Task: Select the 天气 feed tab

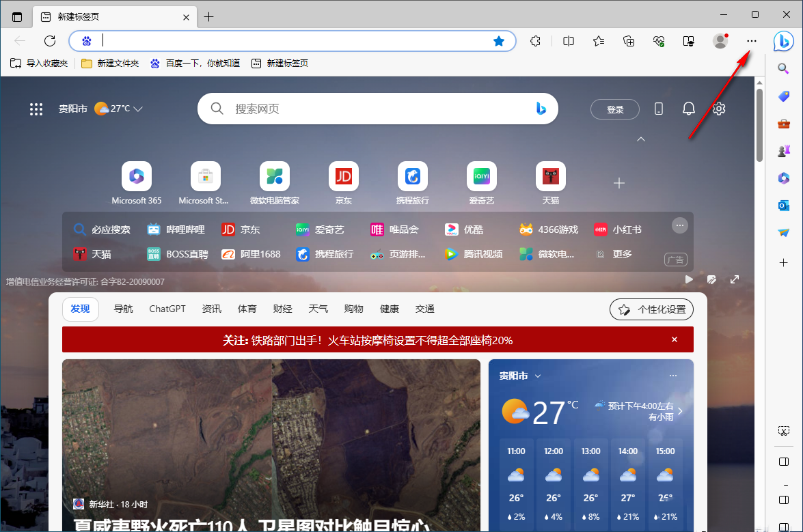Action: tap(318, 309)
